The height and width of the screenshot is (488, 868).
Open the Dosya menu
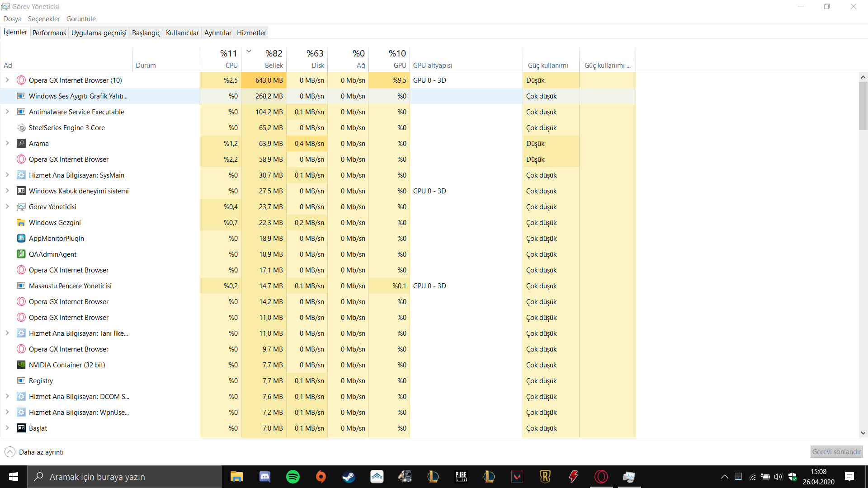12,19
